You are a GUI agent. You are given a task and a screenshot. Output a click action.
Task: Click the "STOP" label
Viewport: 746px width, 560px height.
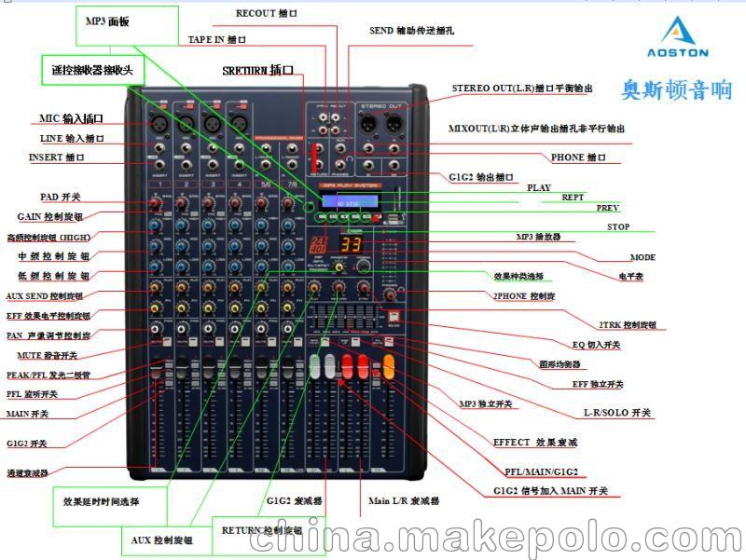[x=618, y=227]
